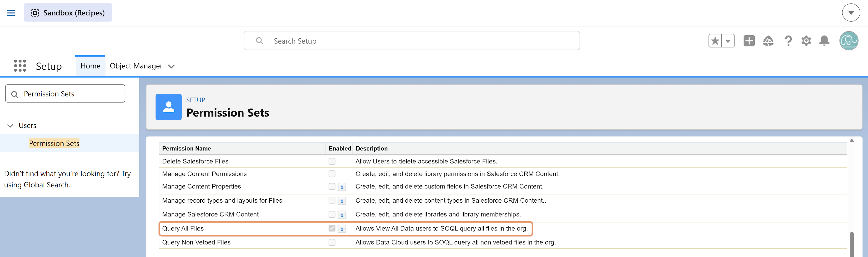Click the Favorites star icon
Viewport: 868px width, 257px height.
(715, 41)
